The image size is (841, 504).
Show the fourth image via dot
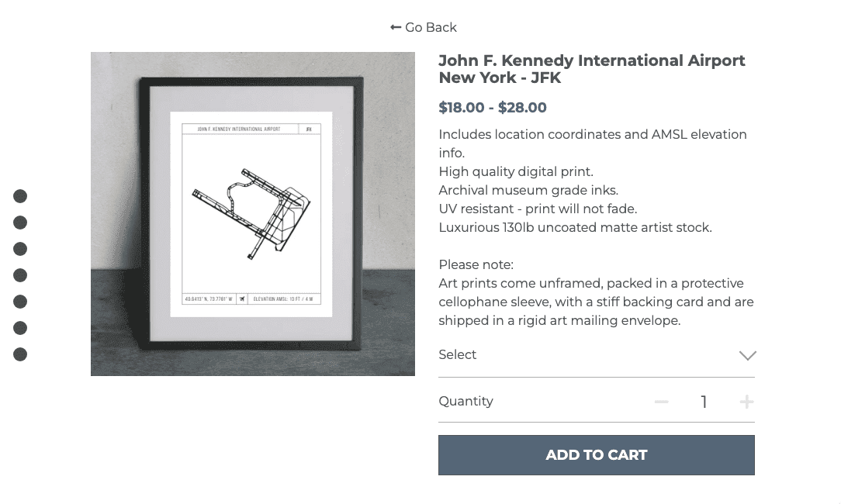[20, 275]
